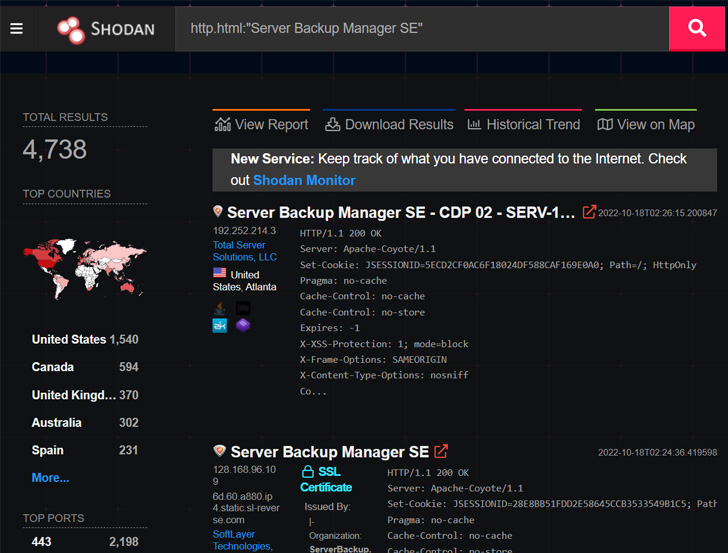Screen dimensions: 728x553
Task: Open Historical Trend
Action: point(523,124)
